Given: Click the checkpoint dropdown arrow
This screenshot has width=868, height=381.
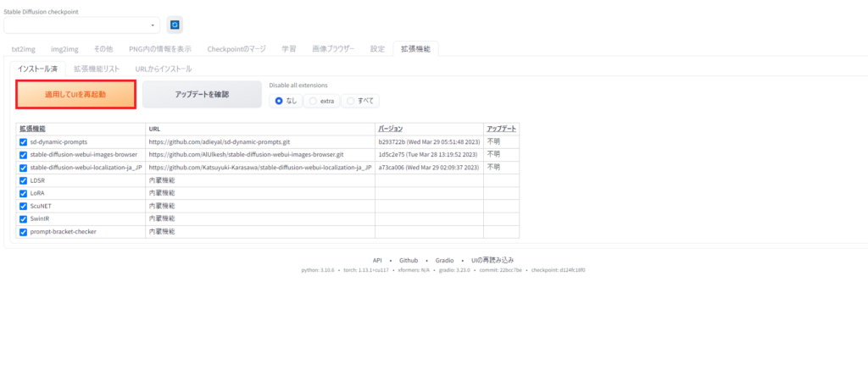Looking at the screenshot, I should [153, 25].
